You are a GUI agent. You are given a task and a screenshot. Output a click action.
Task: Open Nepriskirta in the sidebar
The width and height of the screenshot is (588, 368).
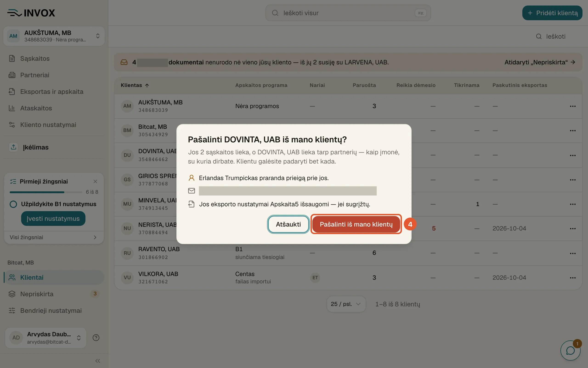[x=54, y=294]
